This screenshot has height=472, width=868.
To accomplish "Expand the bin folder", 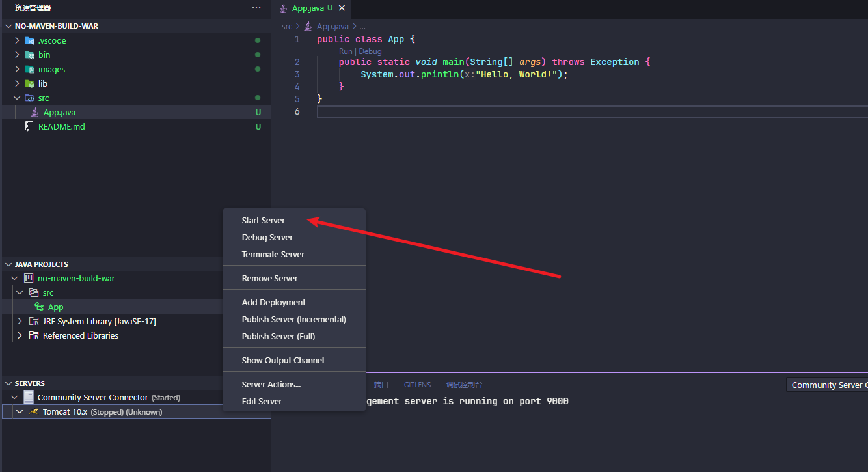I will click(x=18, y=55).
